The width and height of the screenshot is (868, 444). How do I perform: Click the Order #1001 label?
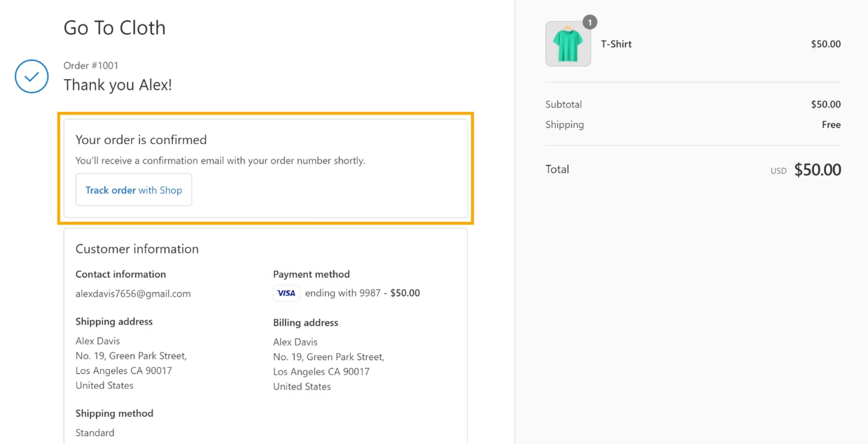pyautogui.click(x=91, y=66)
